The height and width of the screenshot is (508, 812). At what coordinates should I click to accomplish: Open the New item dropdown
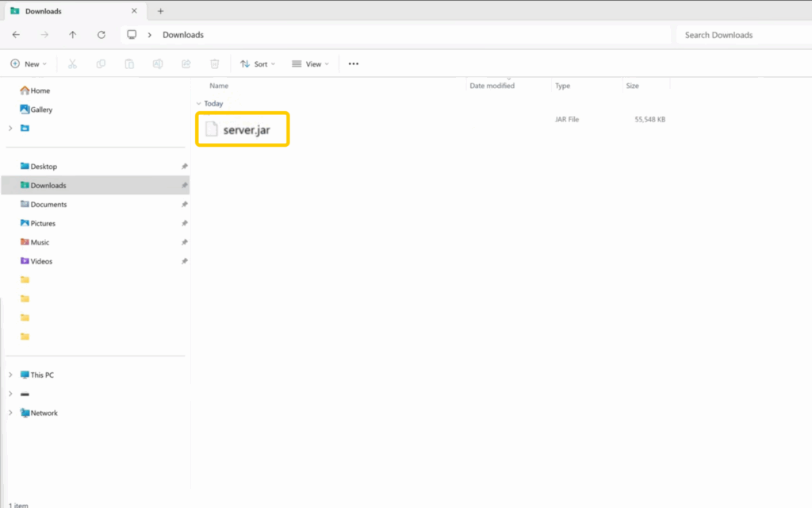(x=29, y=63)
